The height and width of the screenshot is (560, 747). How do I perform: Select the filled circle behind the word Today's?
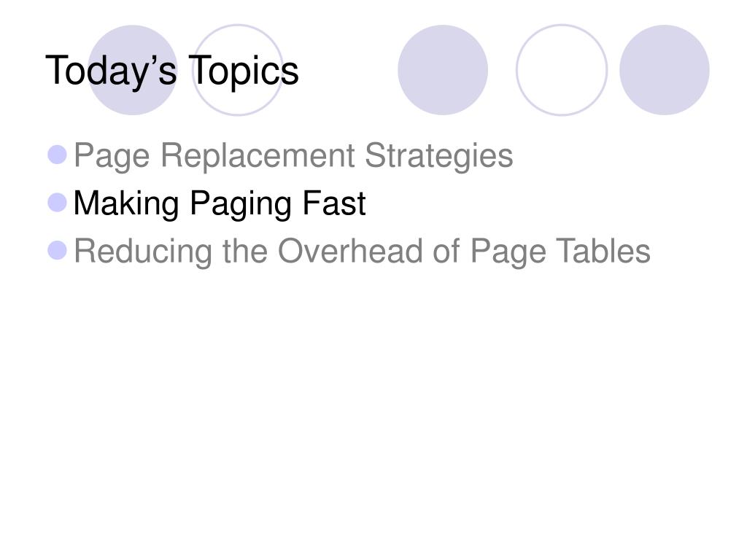pos(133,70)
